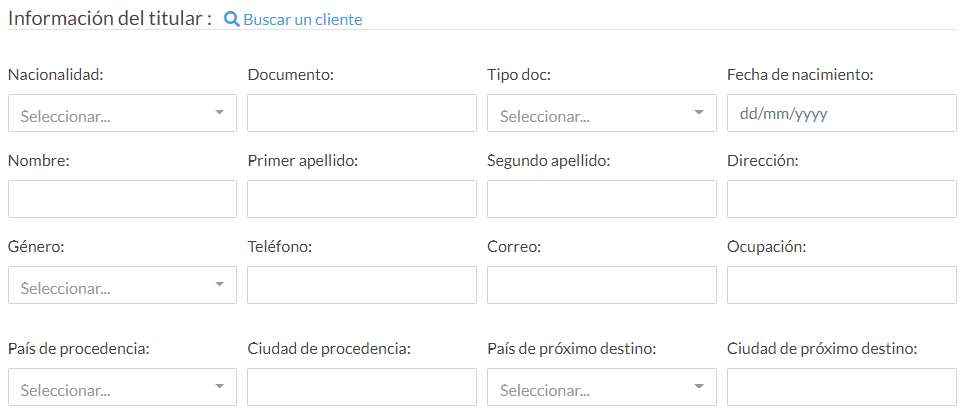Open the País de procedencia dropdown
Viewport: 965px width, 412px height.
coord(122,387)
